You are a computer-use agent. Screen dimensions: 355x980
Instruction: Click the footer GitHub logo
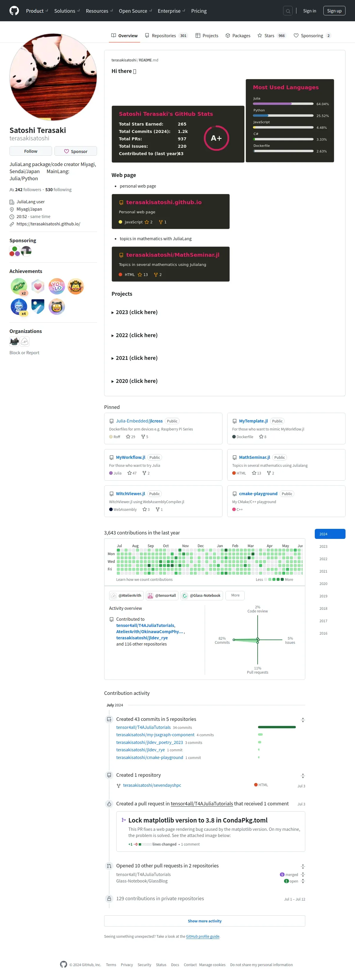tap(64, 964)
